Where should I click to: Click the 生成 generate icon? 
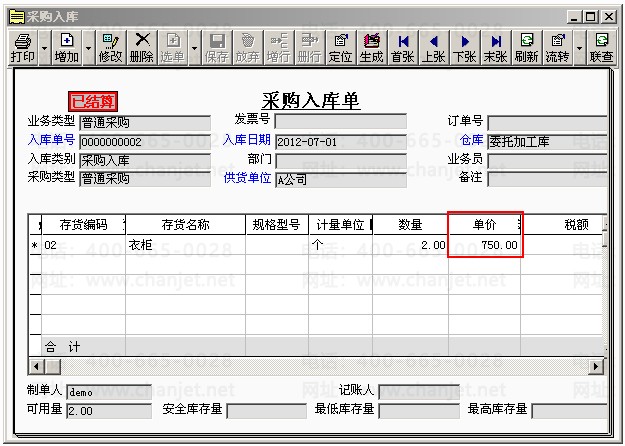(371, 47)
